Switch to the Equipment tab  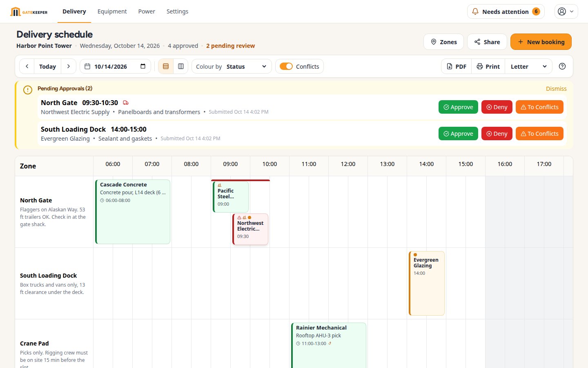pyautogui.click(x=112, y=11)
